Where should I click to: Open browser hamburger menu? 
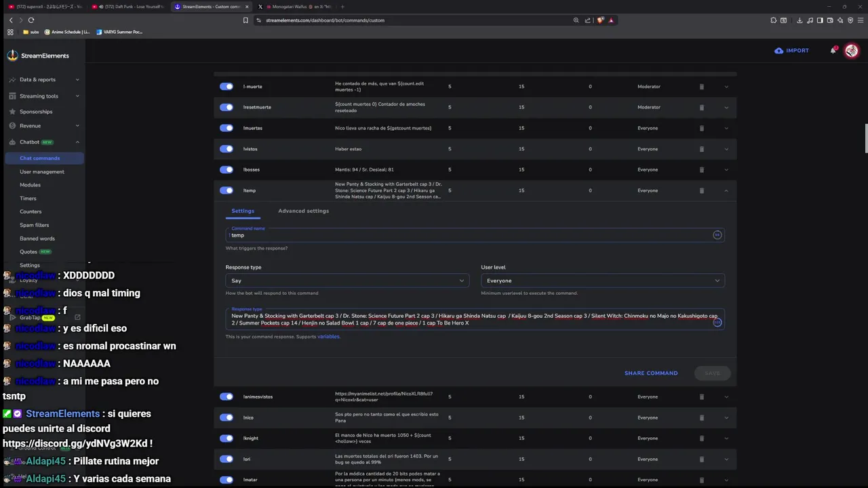pyautogui.click(x=860, y=20)
